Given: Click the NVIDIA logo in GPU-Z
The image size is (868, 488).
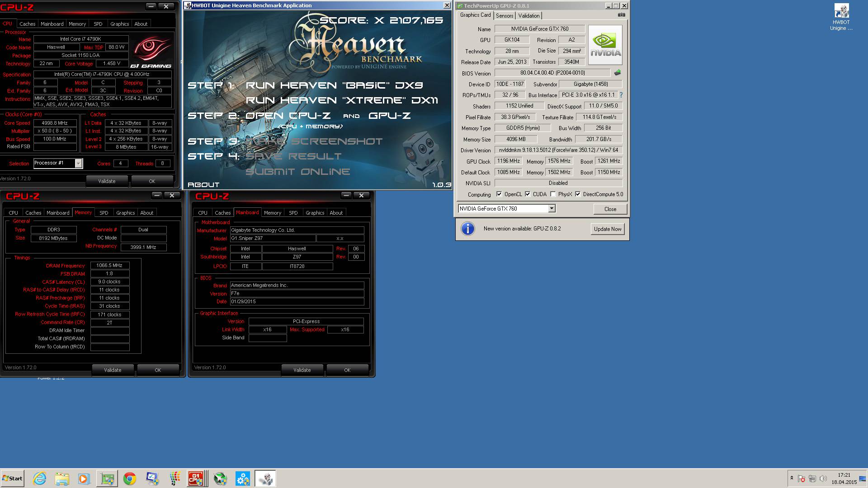Looking at the screenshot, I should click(x=605, y=45).
